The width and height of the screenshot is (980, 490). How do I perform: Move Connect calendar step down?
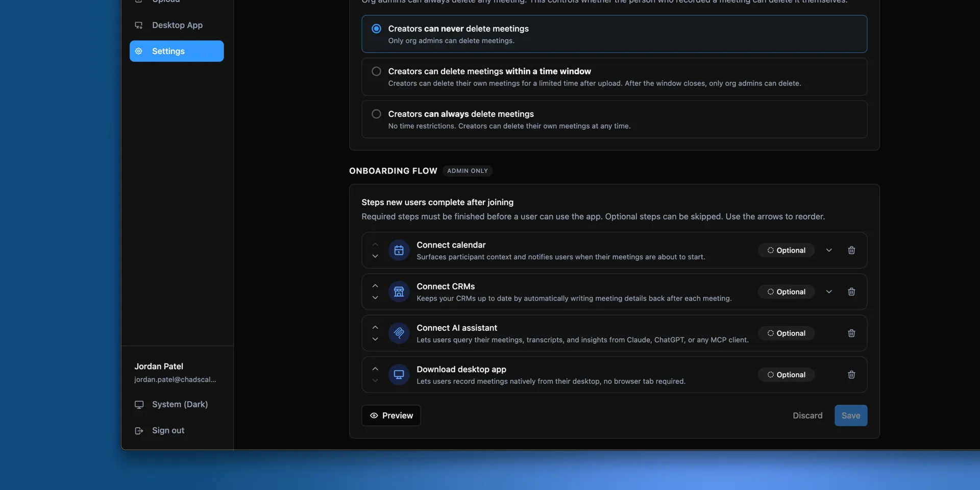(x=375, y=256)
